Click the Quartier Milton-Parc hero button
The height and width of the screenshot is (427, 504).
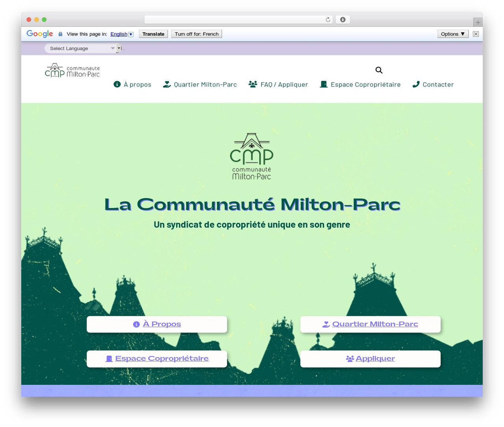tap(370, 324)
